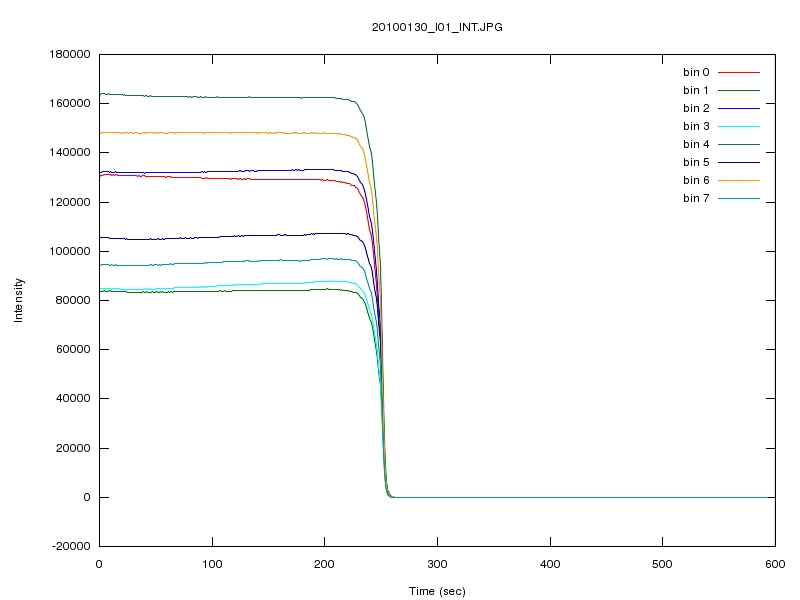Image resolution: width=800 pixels, height=600 pixels.
Task: Click the 100 x-axis tick label
Action: point(212,564)
